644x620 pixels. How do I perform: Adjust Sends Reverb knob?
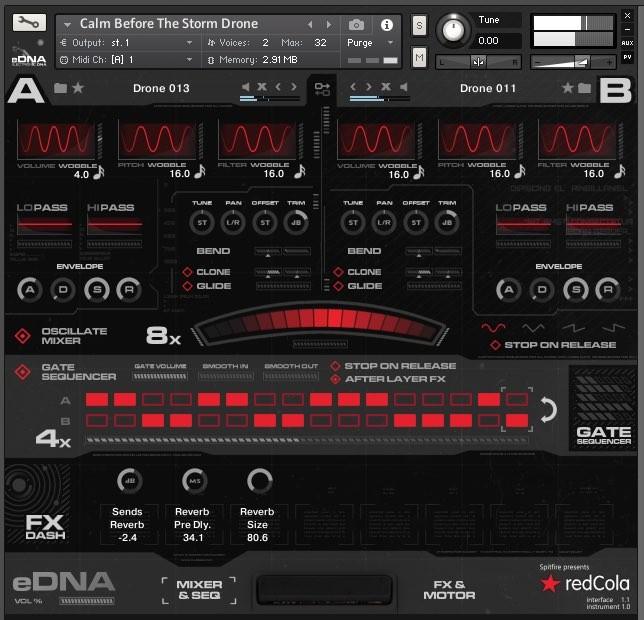(130, 480)
